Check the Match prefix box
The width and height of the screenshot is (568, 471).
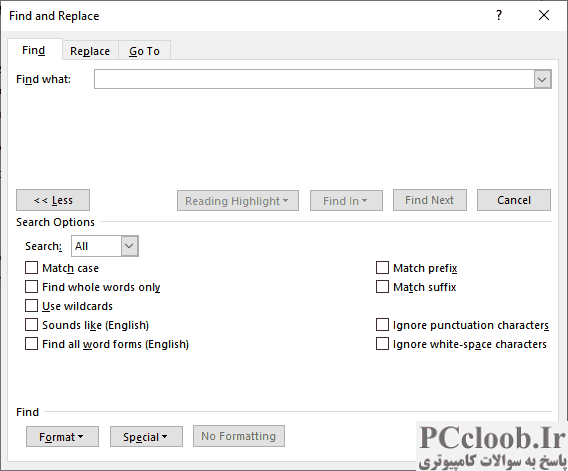382,268
